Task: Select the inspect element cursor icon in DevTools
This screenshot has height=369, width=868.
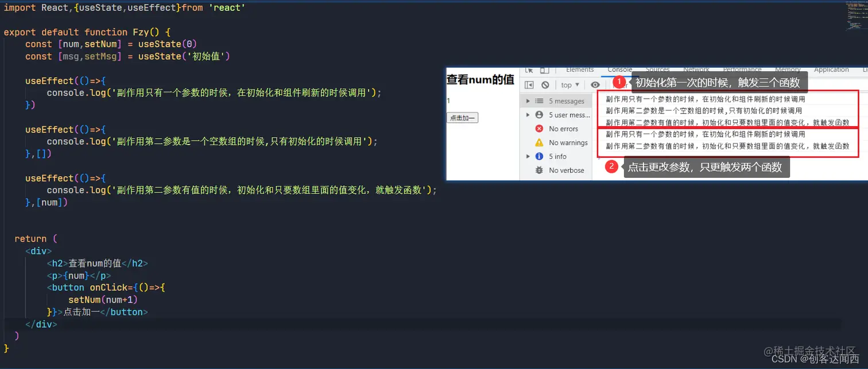Action: [529, 70]
